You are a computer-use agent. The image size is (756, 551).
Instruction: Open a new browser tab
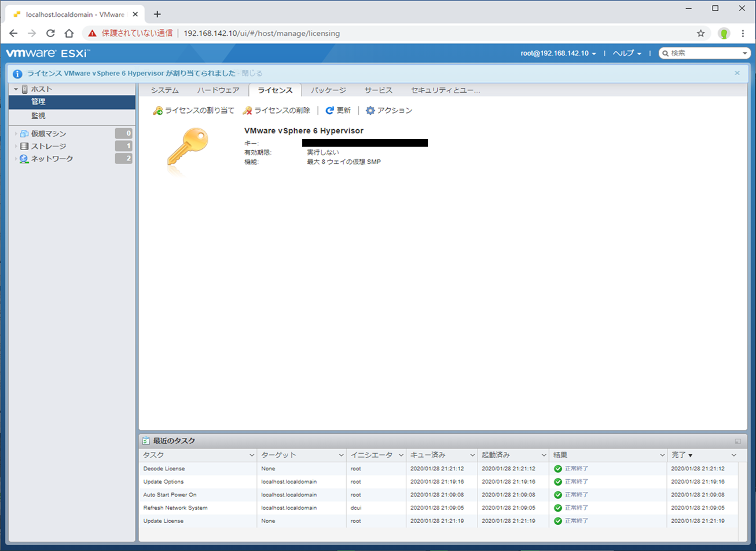[157, 14]
